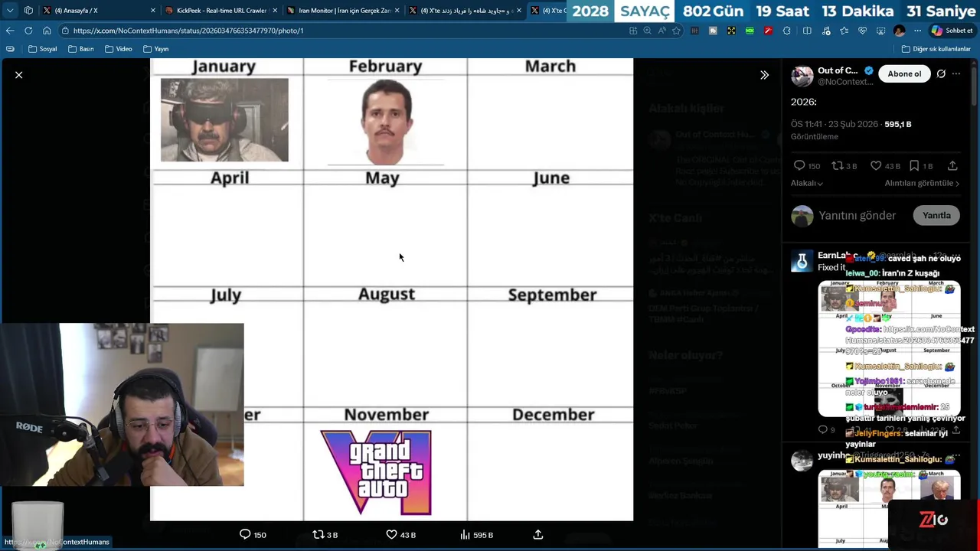Open the tweet more options menu
The width and height of the screenshot is (980, 551).
pyautogui.click(x=956, y=73)
